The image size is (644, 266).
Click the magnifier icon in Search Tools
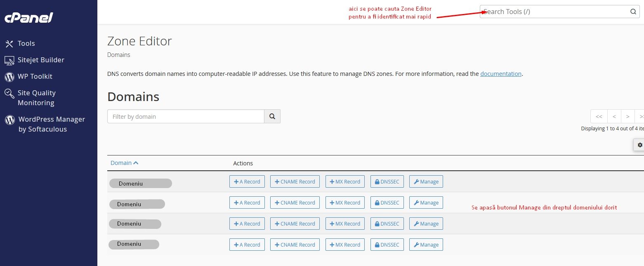point(633,12)
